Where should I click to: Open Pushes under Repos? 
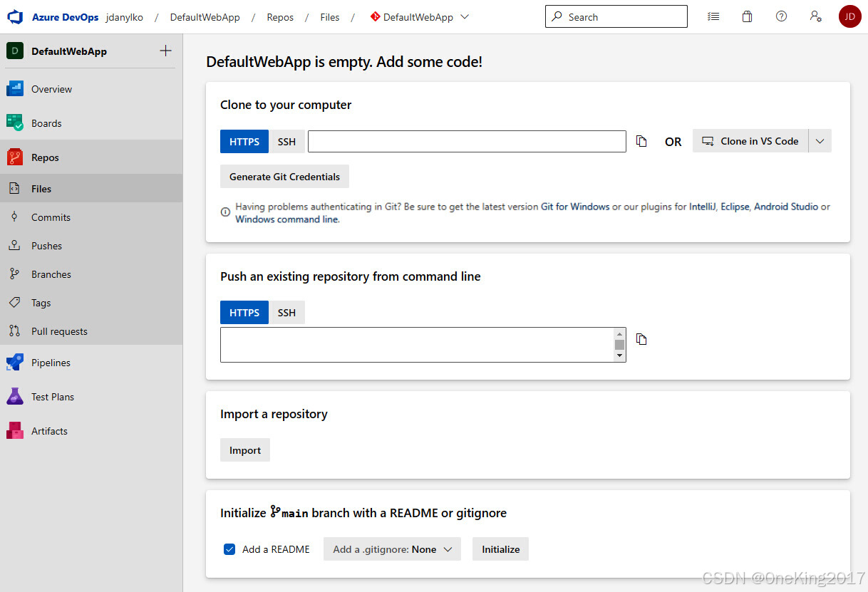click(91, 246)
